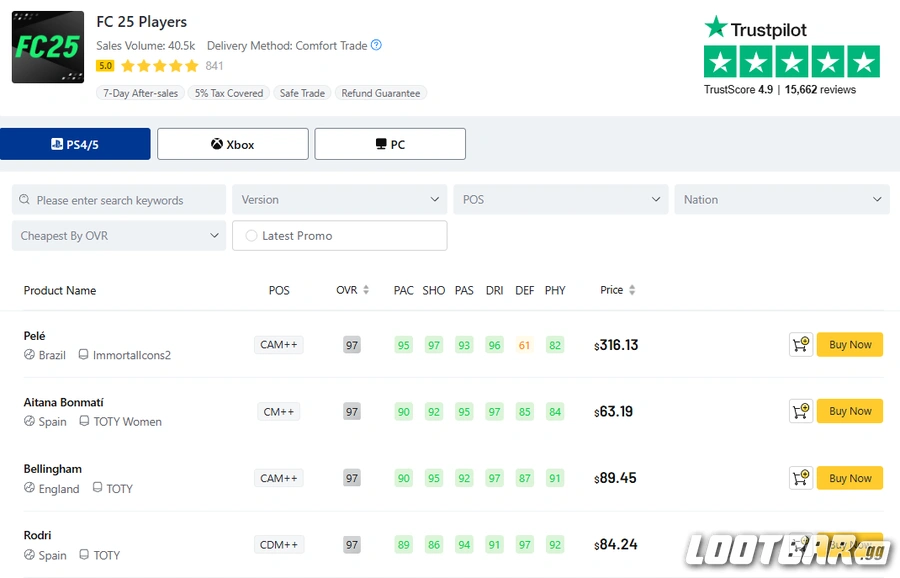Click Bellingham's $89.45 price
Viewport: 900px width, 578px height.
(x=615, y=478)
